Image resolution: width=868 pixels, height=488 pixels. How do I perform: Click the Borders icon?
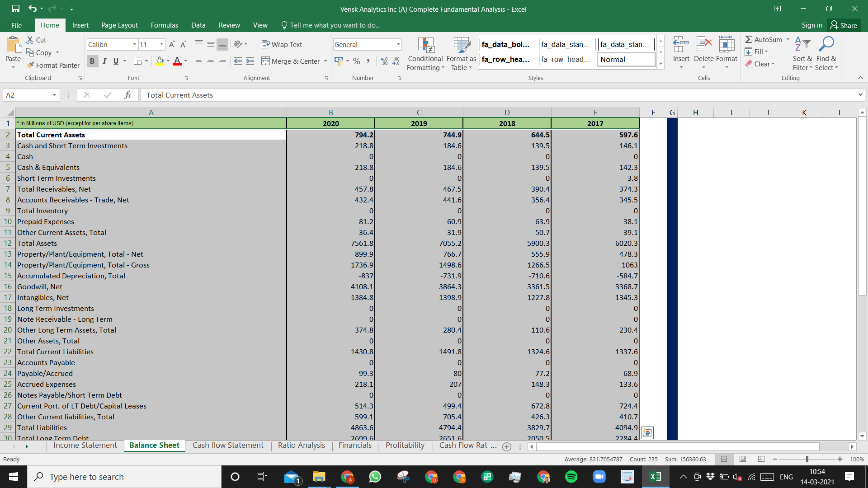(x=138, y=61)
